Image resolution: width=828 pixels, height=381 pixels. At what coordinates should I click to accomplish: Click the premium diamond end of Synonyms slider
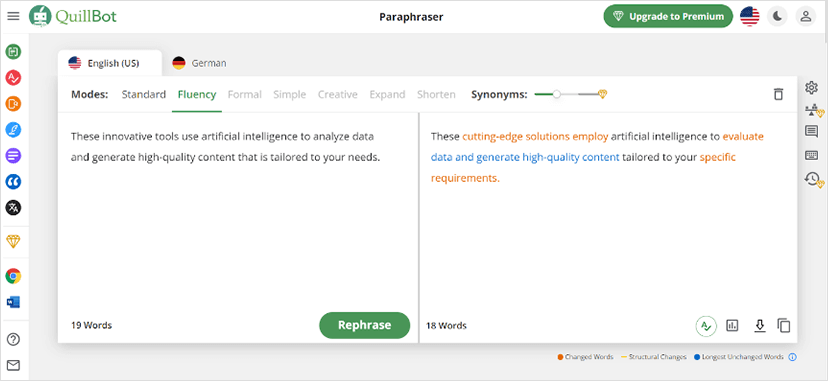(603, 94)
